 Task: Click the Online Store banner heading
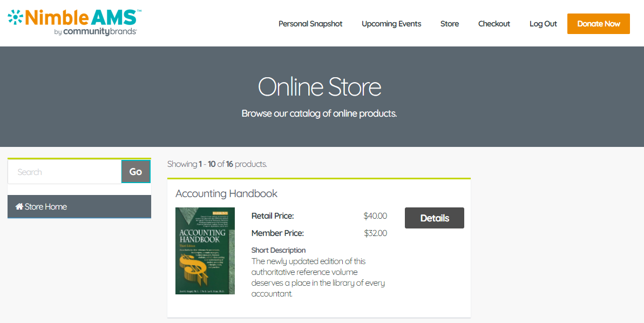[x=320, y=87]
